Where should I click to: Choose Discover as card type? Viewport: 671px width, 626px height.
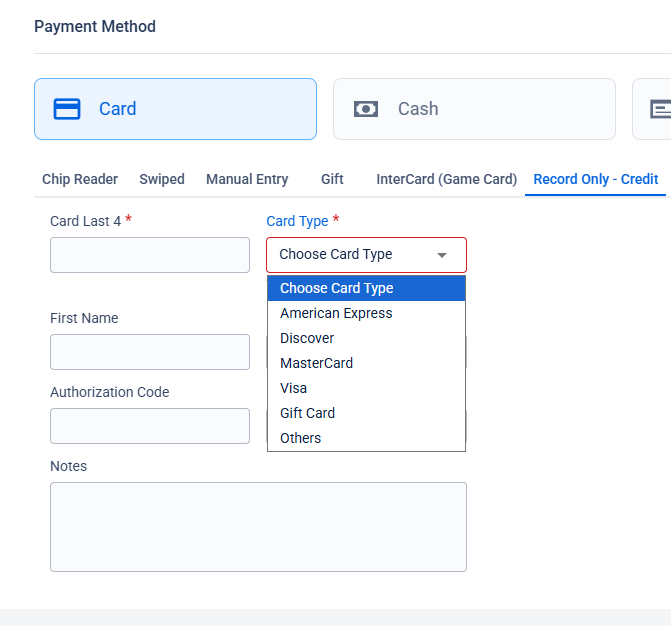(307, 338)
